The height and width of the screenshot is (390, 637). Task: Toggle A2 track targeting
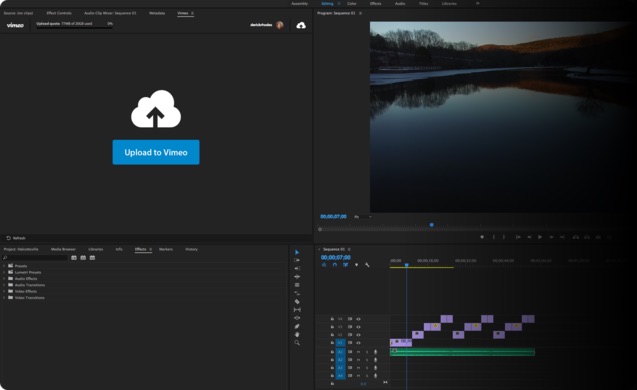coord(340,360)
